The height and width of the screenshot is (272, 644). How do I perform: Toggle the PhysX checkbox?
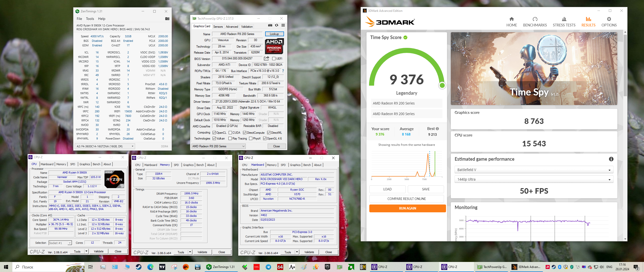pos(251,139)
